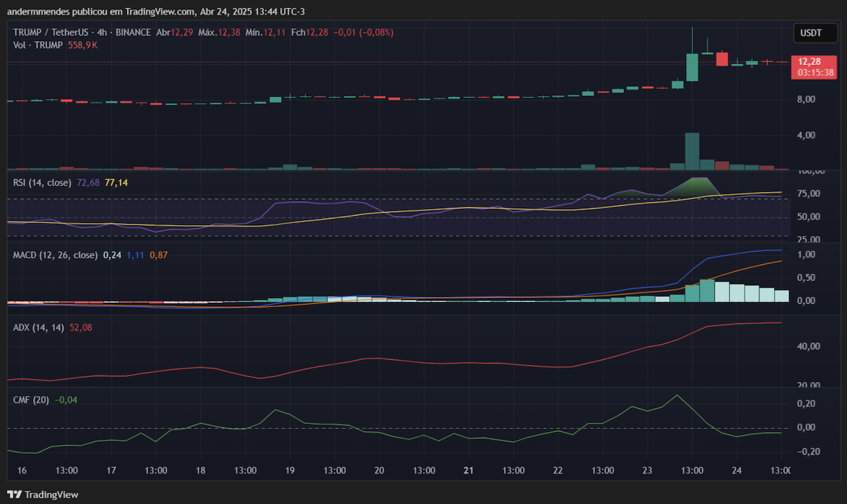Image resolution: width=847 pixels, height=504 pixels.
Task: Click the date 22 on the time axis
Action: point(558,470)
